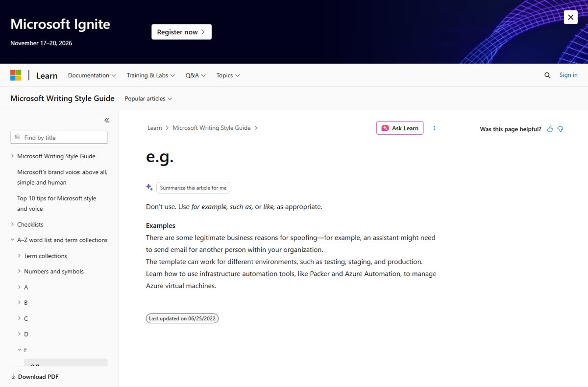Expand the Checklists tree node
Screen dimensions: 588x387
point(13,224)
